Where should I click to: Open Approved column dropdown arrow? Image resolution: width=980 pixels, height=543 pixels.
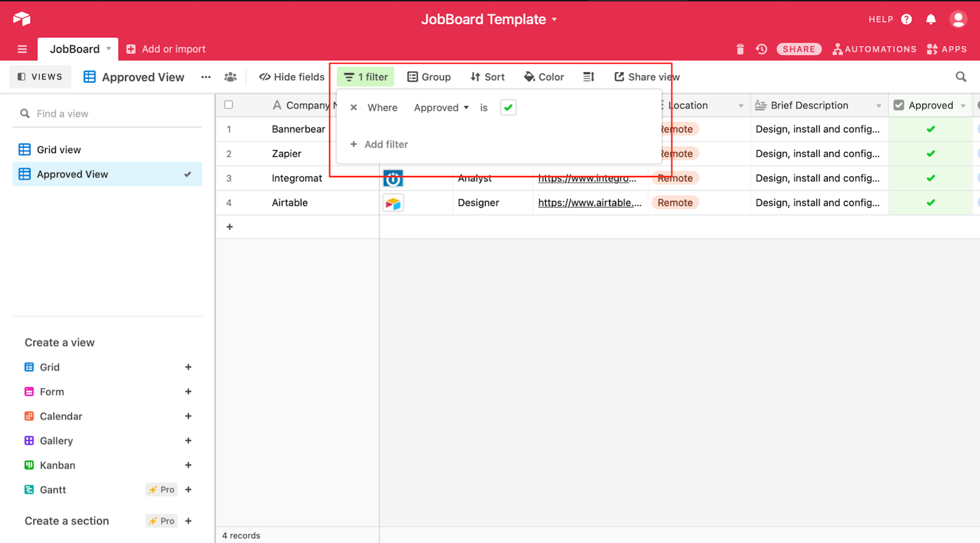963,105
